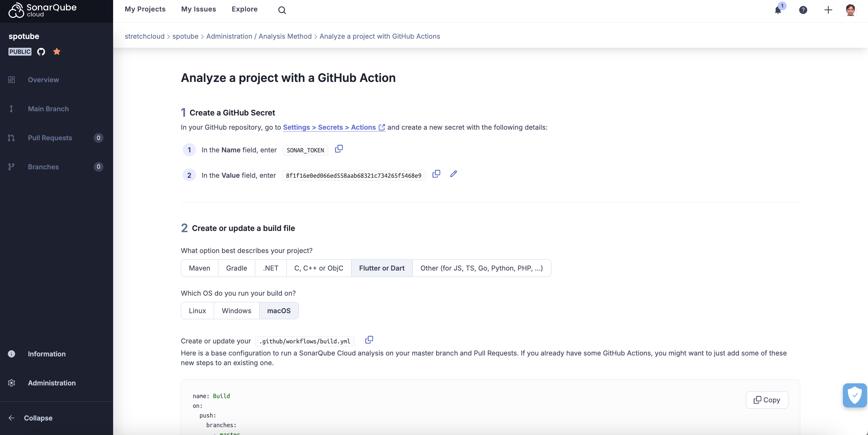This screenshot has height=435, width=868.
Task: Open the notifications bell
Action: [778, 10]
